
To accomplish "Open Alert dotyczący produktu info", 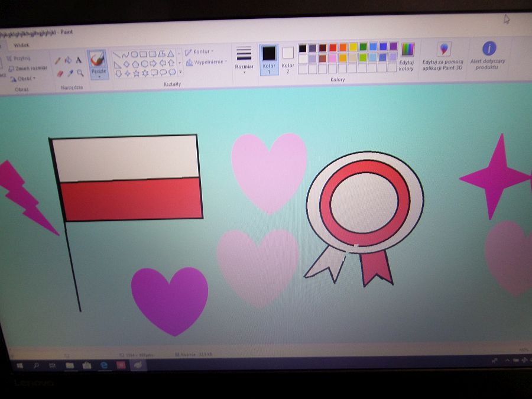I will point(488,56).
